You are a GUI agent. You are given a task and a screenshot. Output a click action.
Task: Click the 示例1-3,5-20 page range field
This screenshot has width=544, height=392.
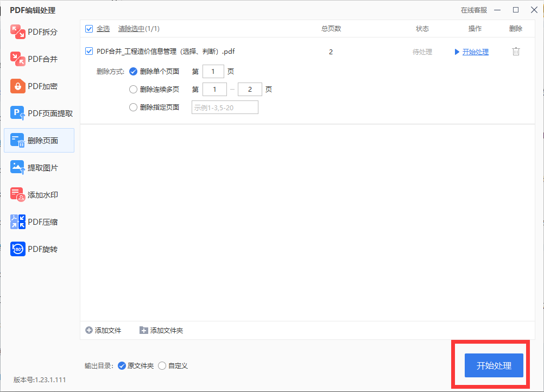(225, 108)
